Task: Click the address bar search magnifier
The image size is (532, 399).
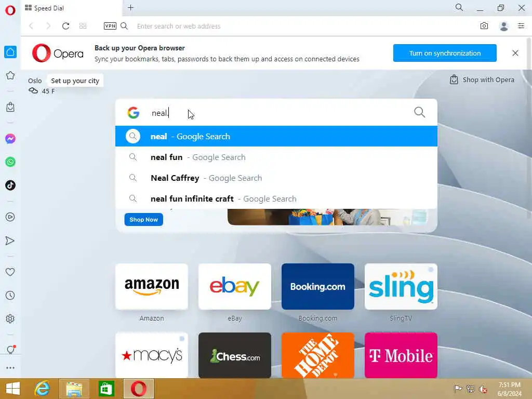Action: 124,26
